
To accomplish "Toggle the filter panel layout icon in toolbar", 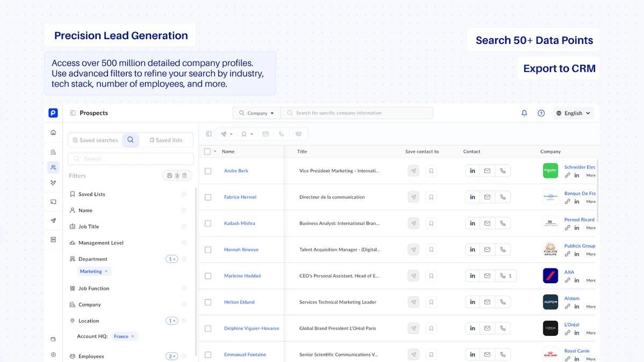I will [x=209, y=134].
